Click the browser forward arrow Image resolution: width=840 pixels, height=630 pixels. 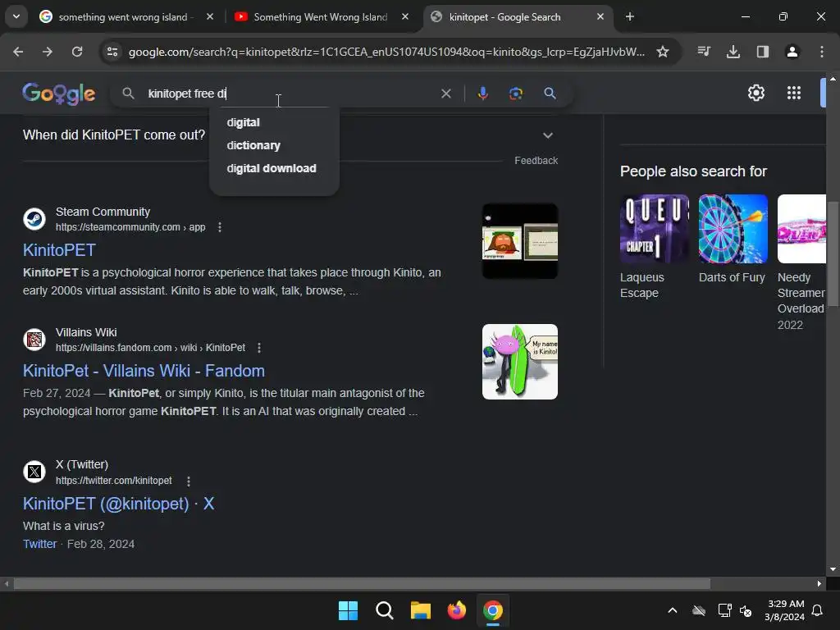pyautogui.click(x=48, y=52)
